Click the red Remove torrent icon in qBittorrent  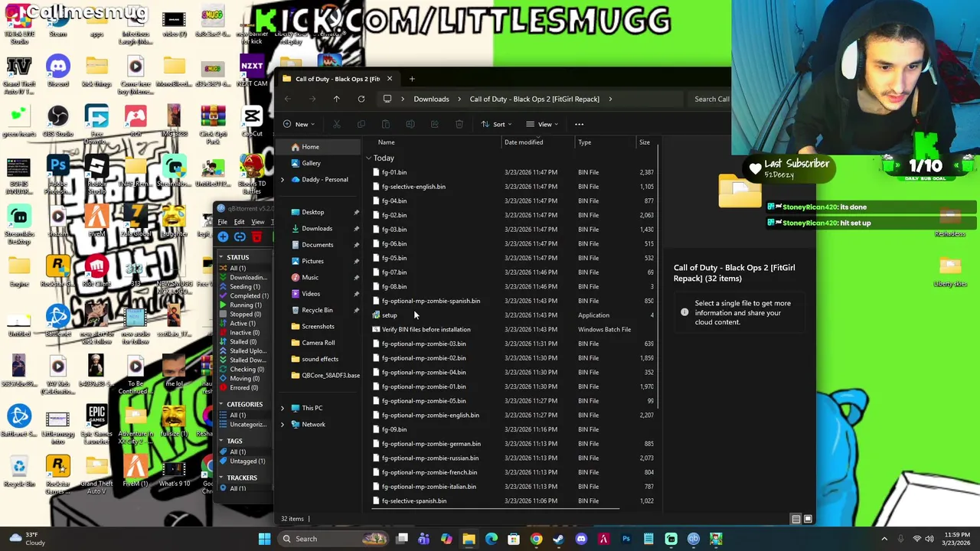point(256,237)
